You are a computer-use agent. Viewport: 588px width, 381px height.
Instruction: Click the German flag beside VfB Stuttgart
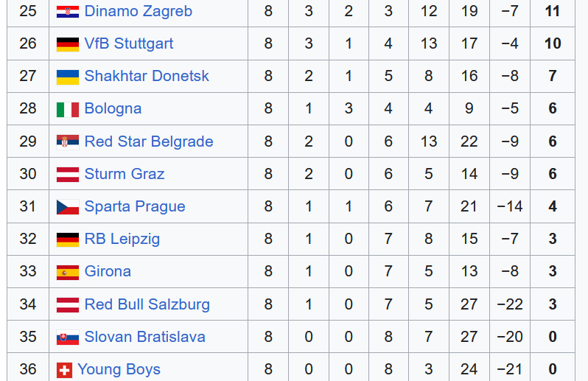tap(68, 44)
